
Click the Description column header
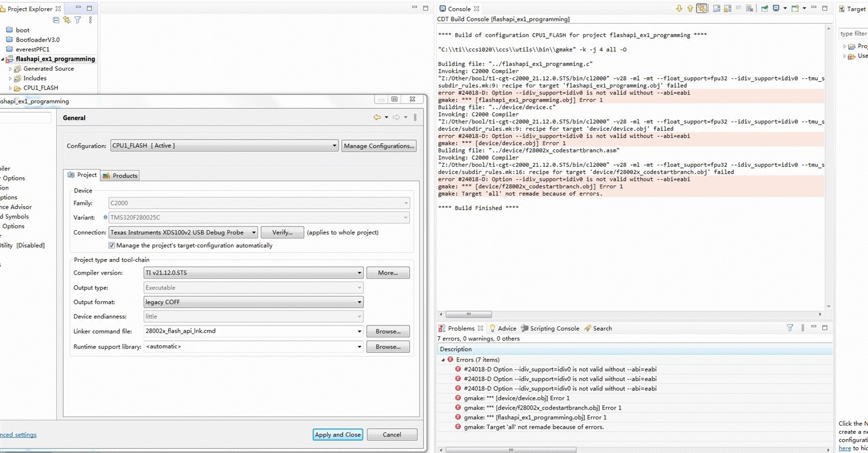click(635, 349)
